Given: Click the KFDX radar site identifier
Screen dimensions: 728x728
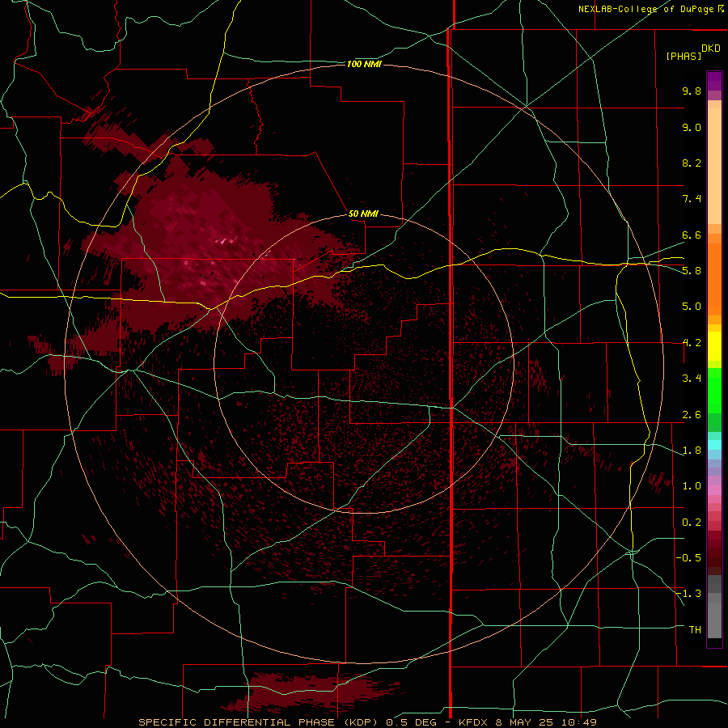Looking at the screenshot, I should coord(473,722).
